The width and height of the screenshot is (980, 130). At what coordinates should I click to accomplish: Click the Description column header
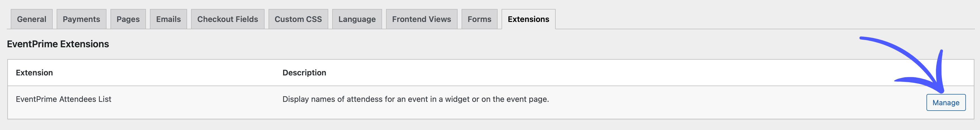tap(304, 73)
